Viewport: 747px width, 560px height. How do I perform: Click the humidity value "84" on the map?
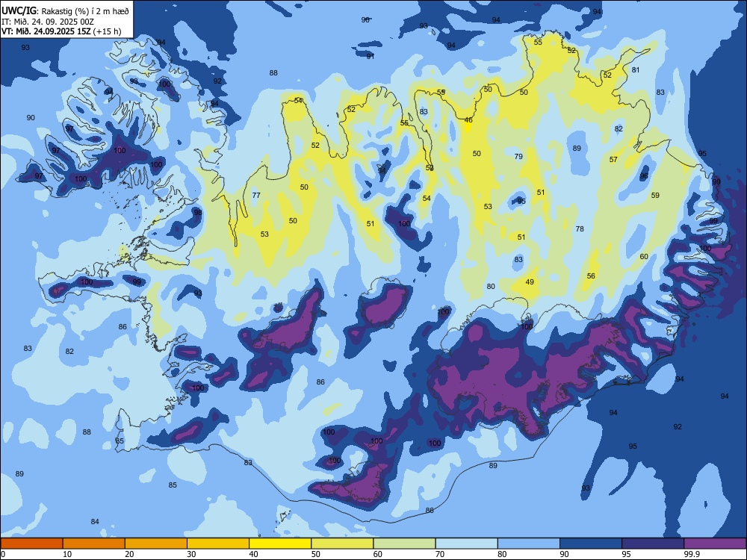click(x=95, y=521)
